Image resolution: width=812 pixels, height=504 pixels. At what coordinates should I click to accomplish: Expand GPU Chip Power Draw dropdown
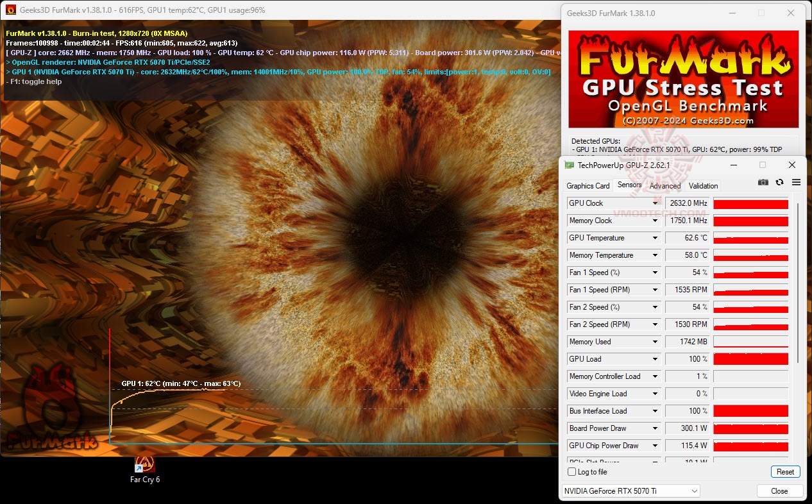point(655,446)
